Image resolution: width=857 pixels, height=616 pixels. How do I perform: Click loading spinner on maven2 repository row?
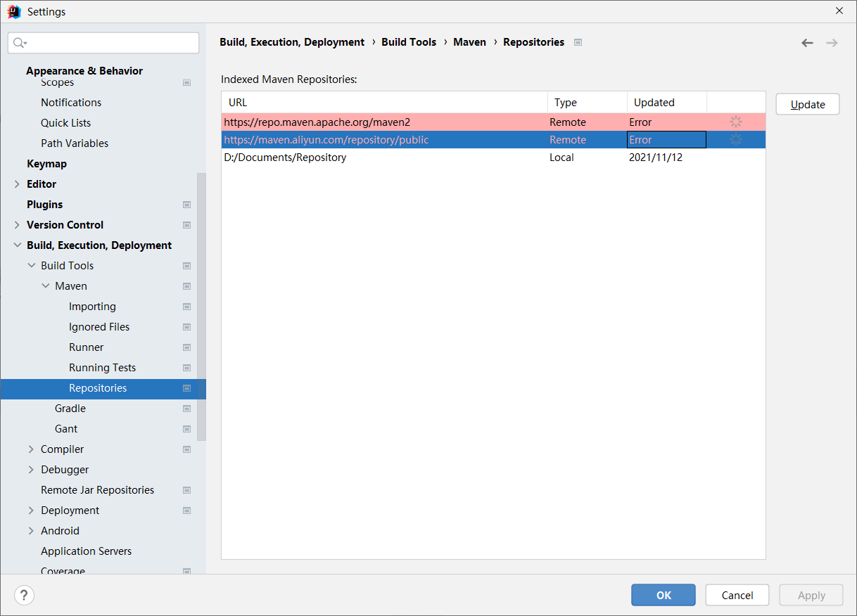point(736,122)
